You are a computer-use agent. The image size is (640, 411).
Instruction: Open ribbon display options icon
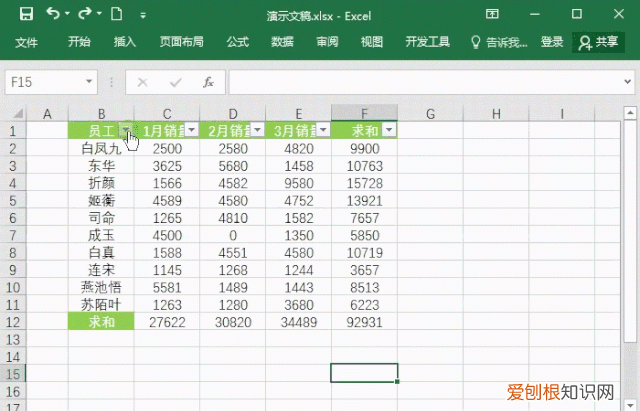click(x=492, y=14)
